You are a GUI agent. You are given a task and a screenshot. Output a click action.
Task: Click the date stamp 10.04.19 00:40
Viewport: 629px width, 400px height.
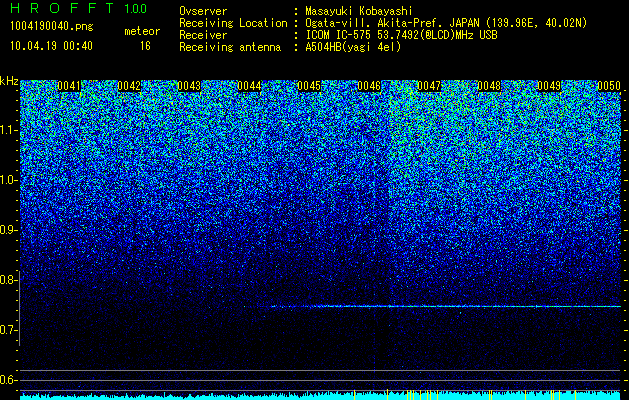[51, 46]
